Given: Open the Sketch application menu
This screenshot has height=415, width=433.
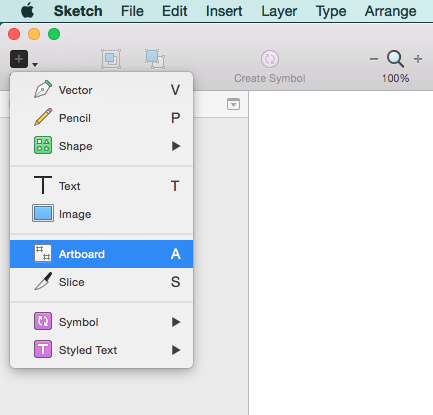Looking at the screenshot, I should (78, 11).
